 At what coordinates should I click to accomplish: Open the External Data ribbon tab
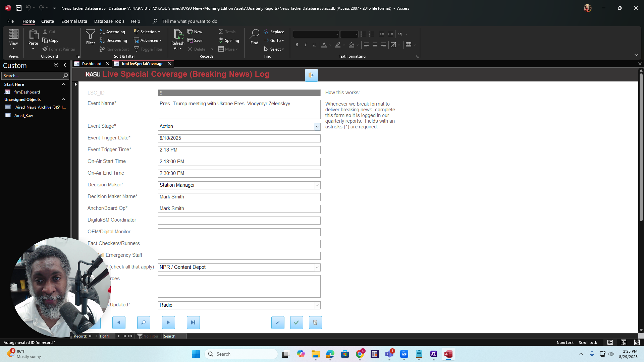coord(74,21)
